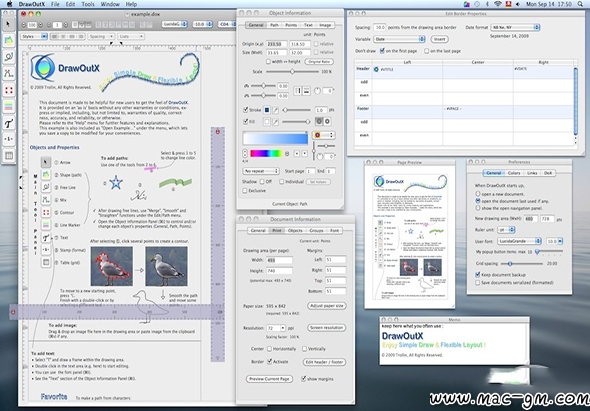Select the red Contour tool in the tool panel

(x=9, y=90)
